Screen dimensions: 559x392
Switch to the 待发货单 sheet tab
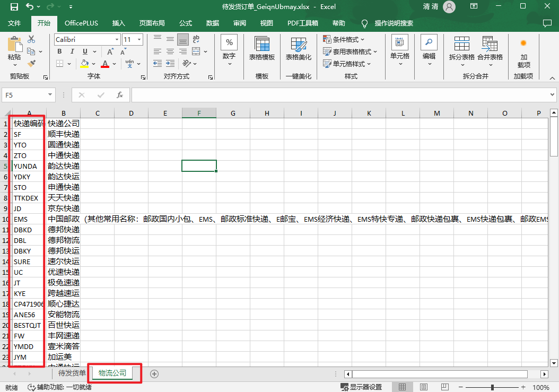click(x=72, y=373)
